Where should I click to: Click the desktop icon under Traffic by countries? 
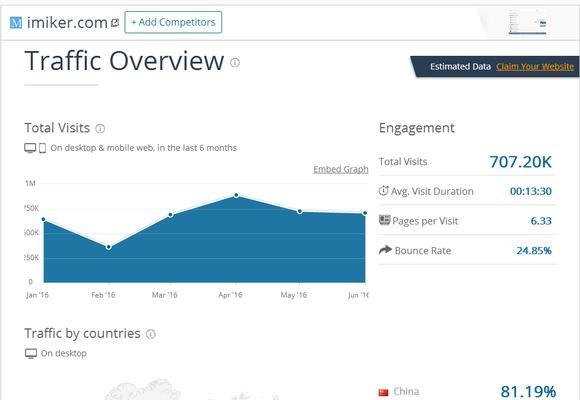point(31,353)
